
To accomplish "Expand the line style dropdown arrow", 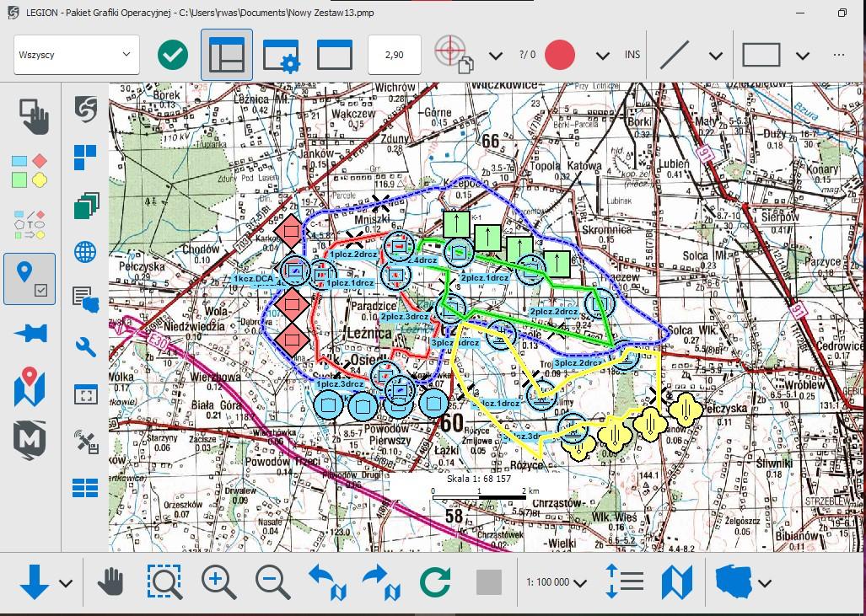I will tap(716, 56).
